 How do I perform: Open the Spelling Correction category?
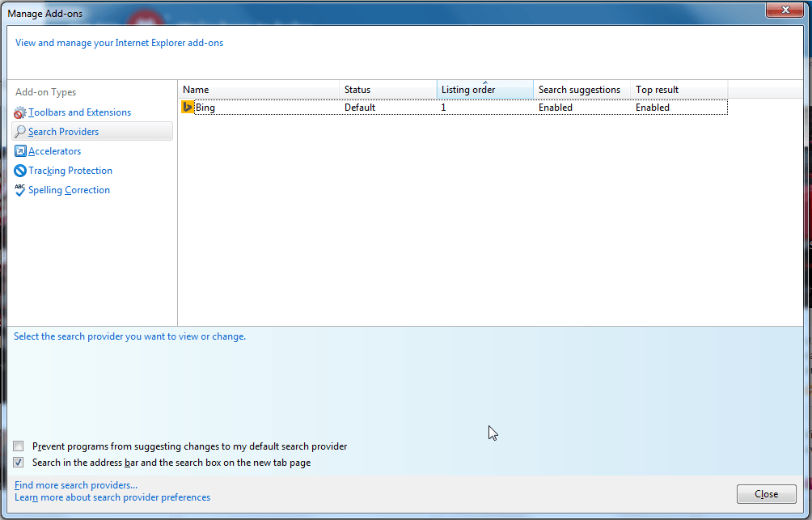(69, 190)
